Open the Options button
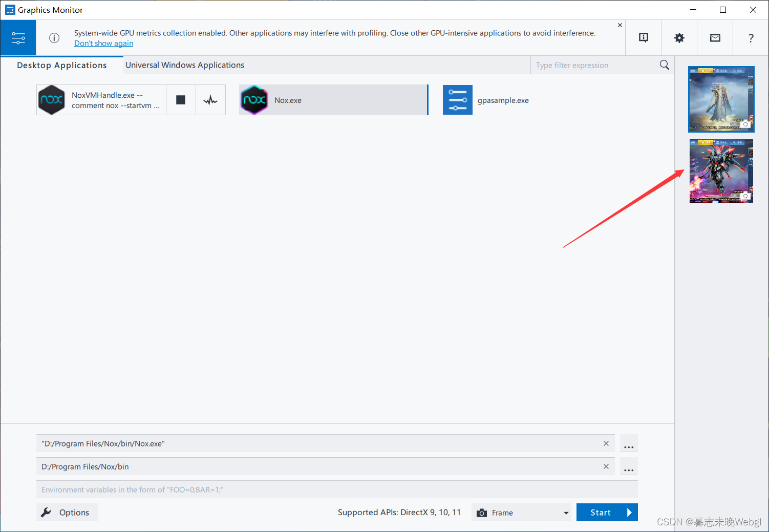 (x=67, y=513)
